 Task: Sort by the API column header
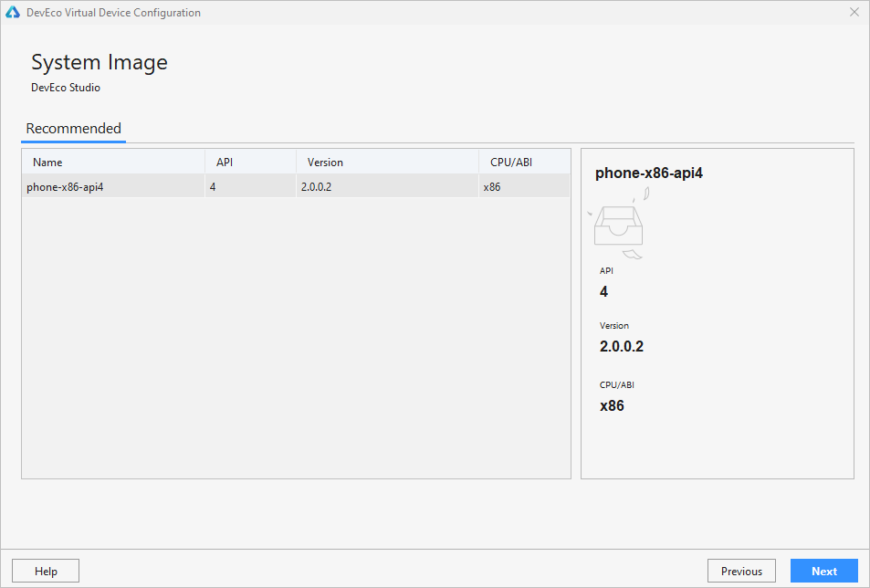pyautogui.click(x=225, y=163)
